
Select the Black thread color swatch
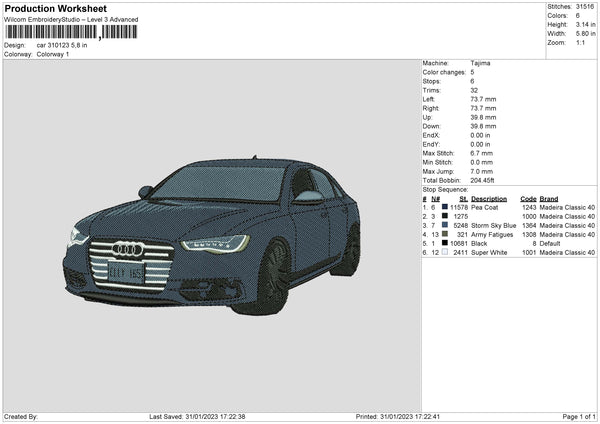[443, 243]
